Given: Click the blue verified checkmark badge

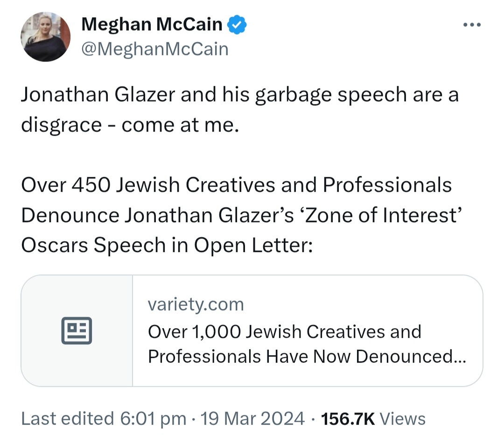Looking at the screenshot, I should pos(237,24).
